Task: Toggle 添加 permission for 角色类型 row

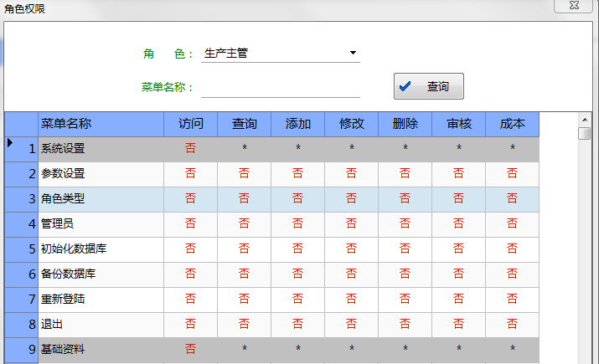Action: (298, 199)
